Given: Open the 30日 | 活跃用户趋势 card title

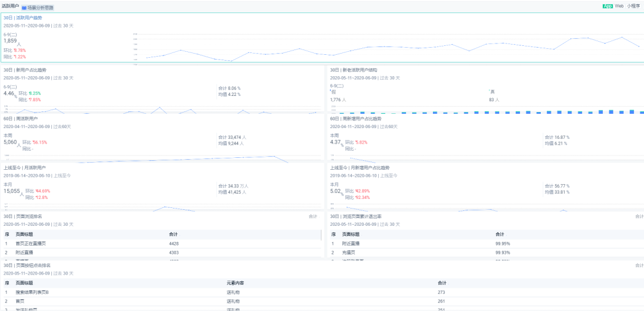Looking at the screenshot, I should [23, 18].
